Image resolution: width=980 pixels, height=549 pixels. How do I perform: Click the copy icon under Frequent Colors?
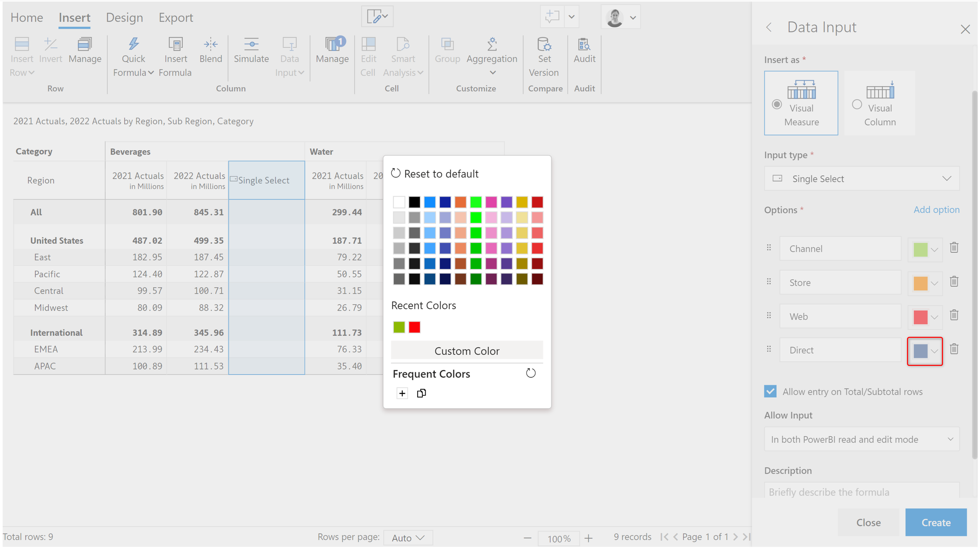421,393
